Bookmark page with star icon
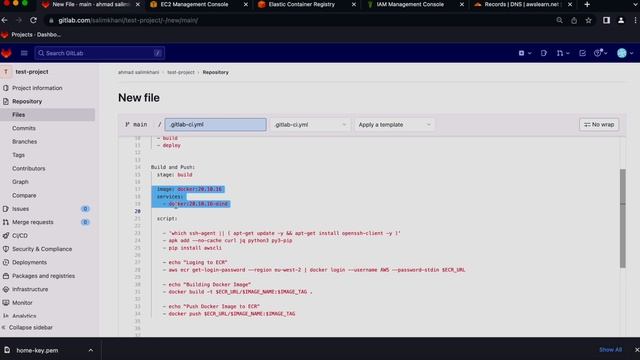The height and width of the screenshot is (360, 640). (x=588, y=20)
